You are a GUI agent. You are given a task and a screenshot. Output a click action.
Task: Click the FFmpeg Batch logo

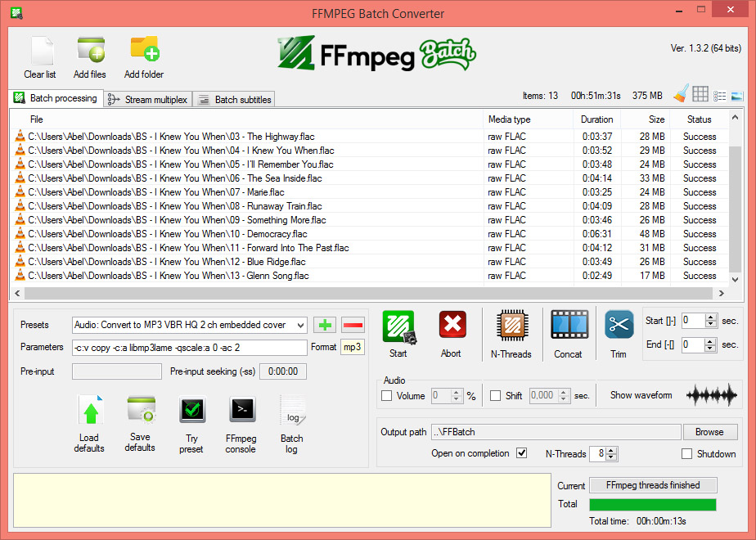(376, 53)
